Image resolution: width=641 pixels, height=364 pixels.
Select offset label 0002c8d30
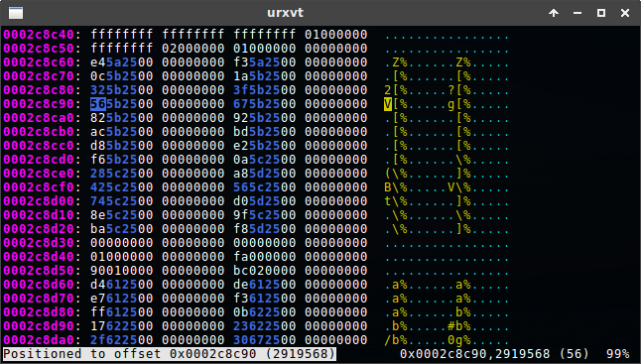pos(39,243)
